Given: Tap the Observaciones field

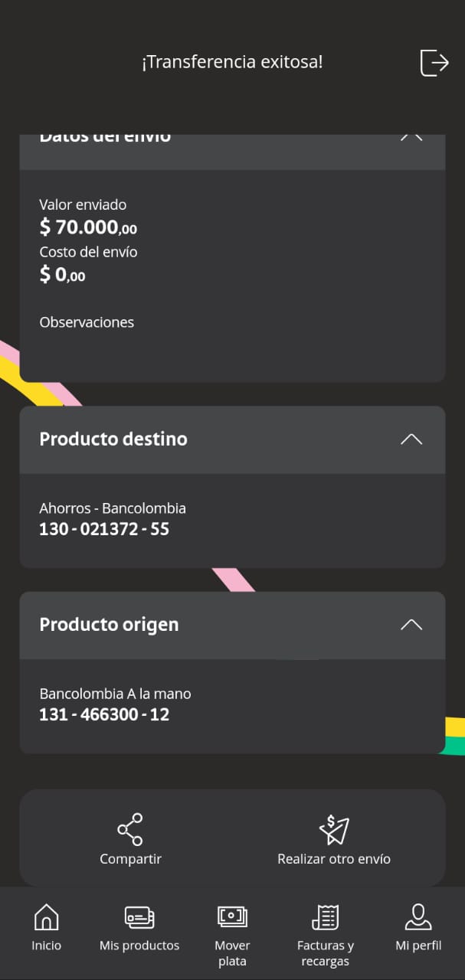Looking at the screenshot, I should coord(87,322).
